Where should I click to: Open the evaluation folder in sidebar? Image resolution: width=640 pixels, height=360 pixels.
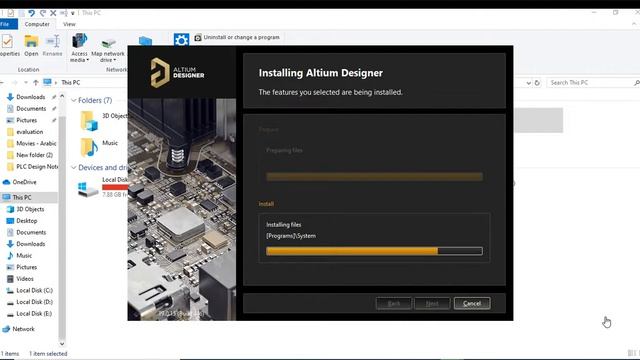coord(29,132)
